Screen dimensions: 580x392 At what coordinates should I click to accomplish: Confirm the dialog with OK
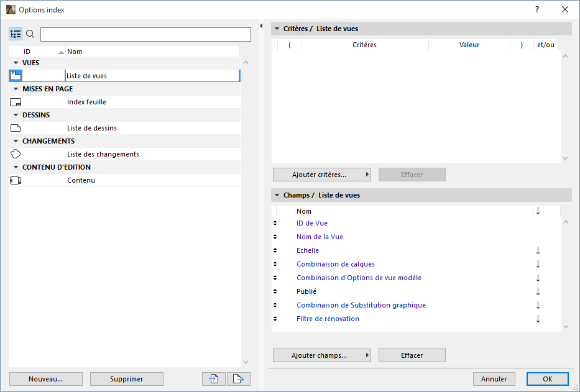(547, 378)
